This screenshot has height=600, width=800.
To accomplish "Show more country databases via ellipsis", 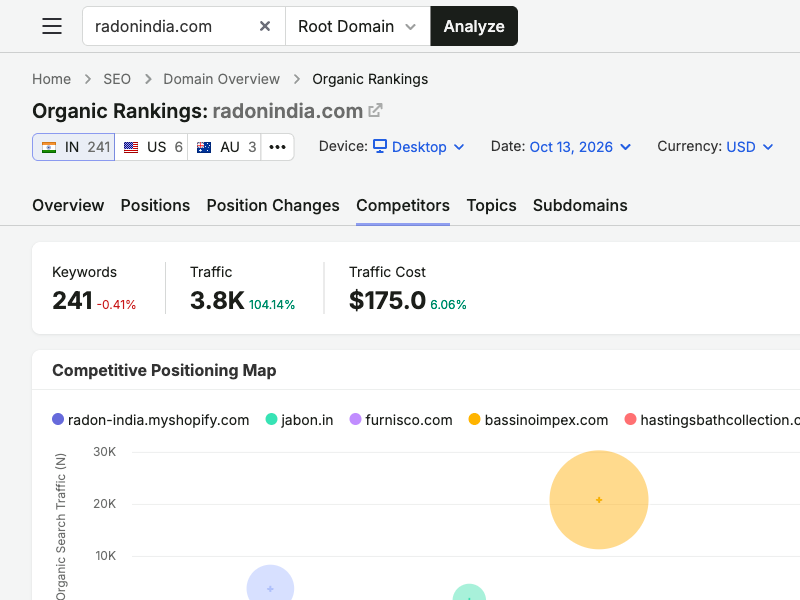I will click(x=278, y=147).
